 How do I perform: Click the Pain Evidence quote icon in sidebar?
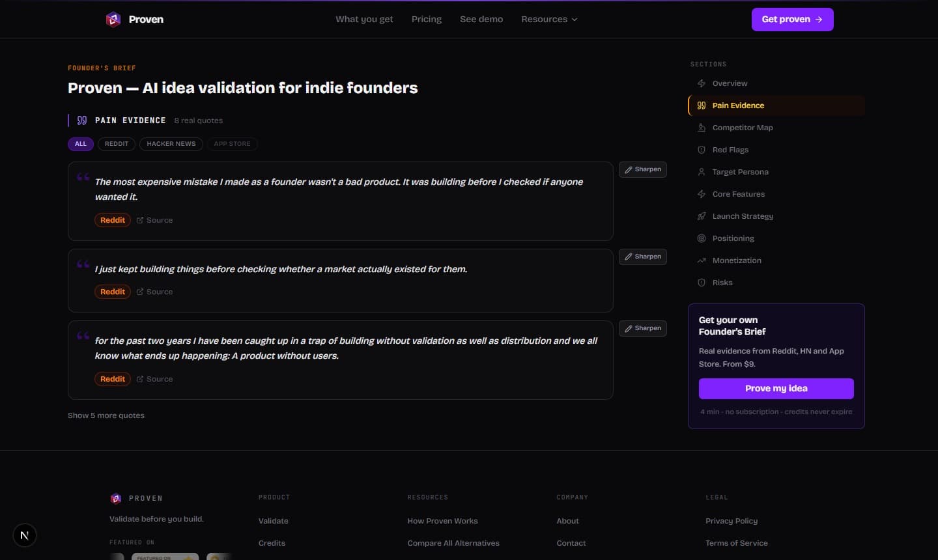click(x=702, y=105)
